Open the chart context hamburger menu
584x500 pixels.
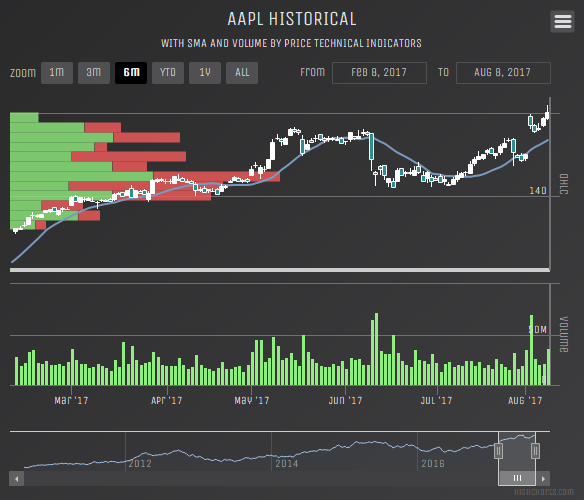click(562, 22)
